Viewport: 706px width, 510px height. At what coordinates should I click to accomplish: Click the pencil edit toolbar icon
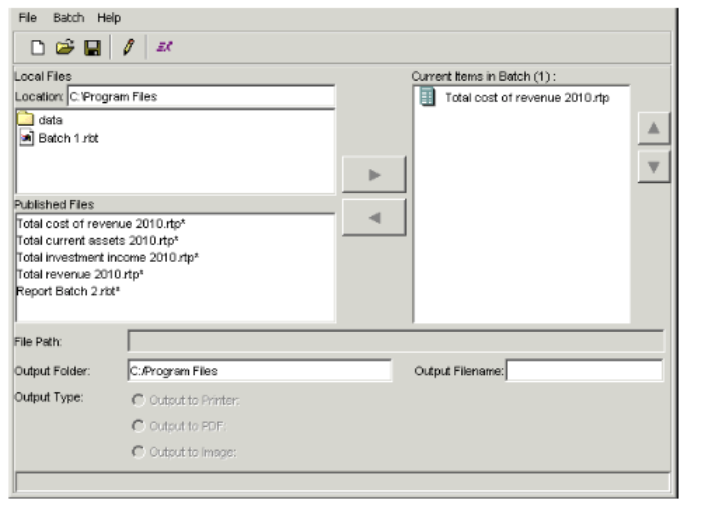(x=128, y=47)
